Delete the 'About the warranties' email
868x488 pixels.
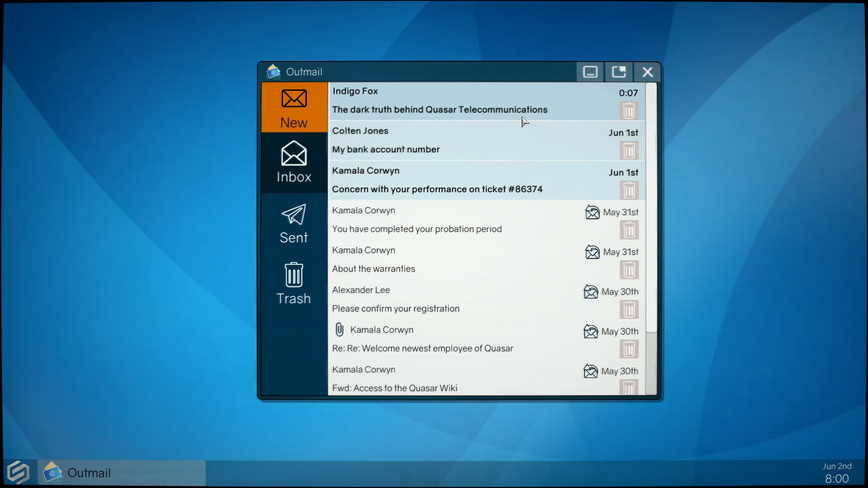pyautogui.click(x=629, y=270)
